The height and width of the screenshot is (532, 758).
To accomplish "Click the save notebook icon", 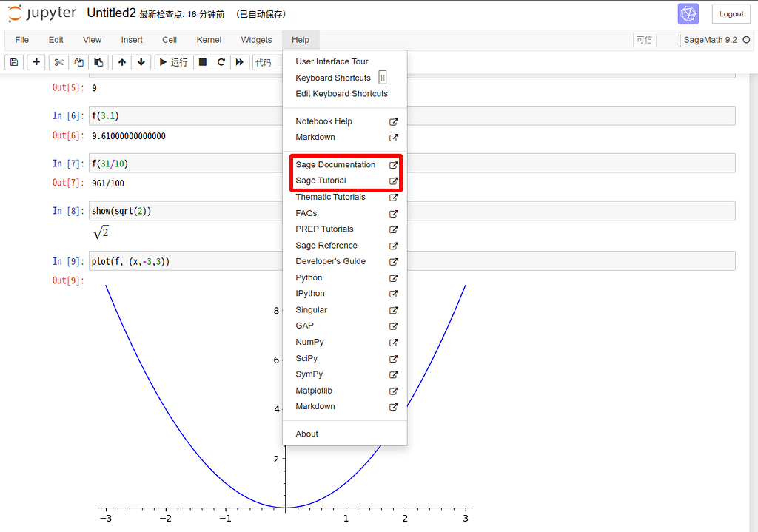I will coord(14,62).
